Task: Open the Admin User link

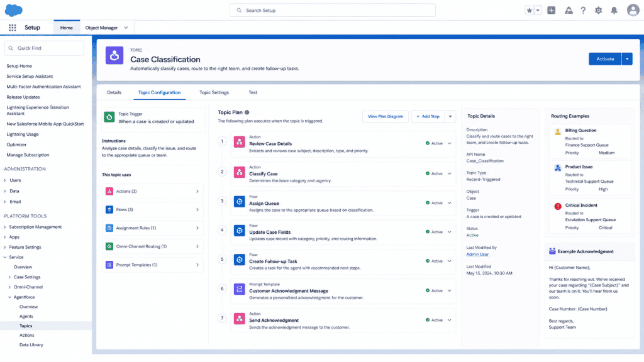Action: point(477,255)
